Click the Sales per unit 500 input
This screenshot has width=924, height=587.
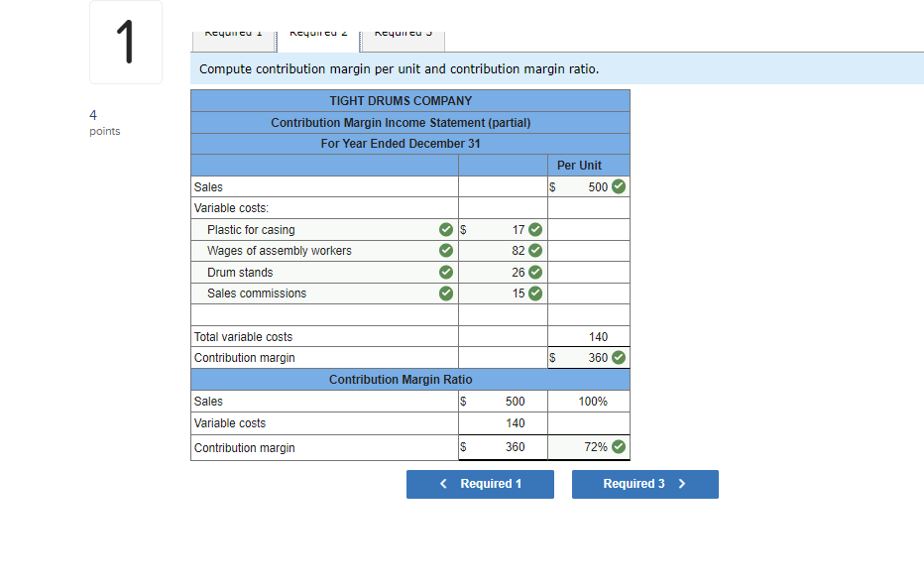pyautogui.click(x=589, y=186)
